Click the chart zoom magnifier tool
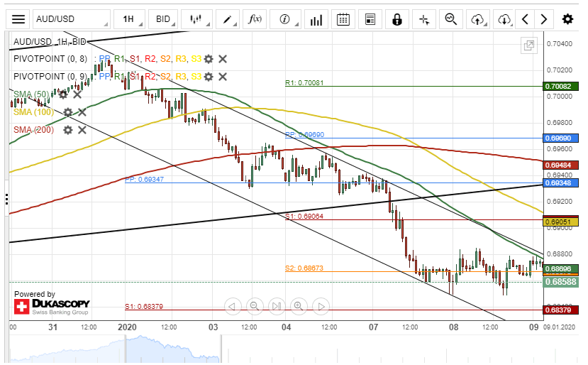This screenshot has width=588, height=365. 451,19
